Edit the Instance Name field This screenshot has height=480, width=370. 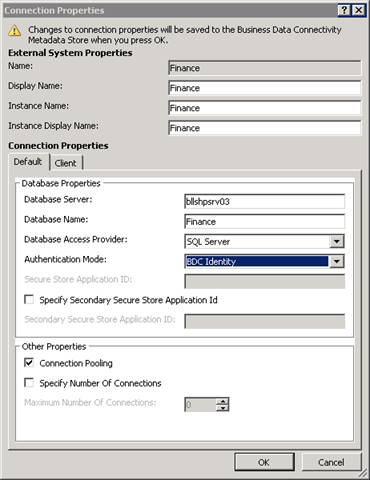coord(265,108)
